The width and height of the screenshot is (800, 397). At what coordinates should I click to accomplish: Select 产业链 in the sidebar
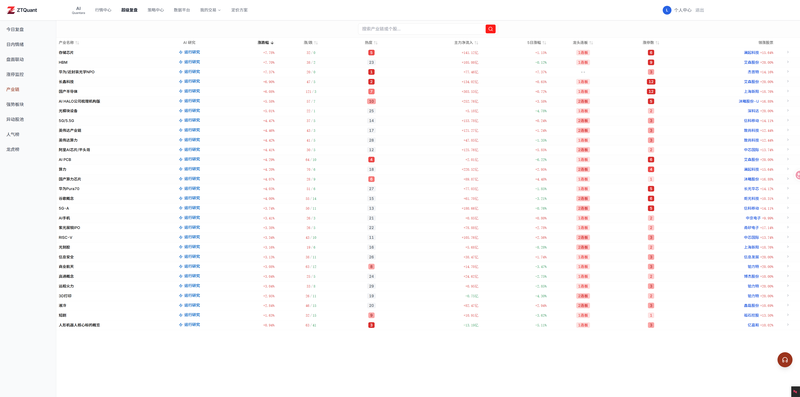click(x=13, y=89)
